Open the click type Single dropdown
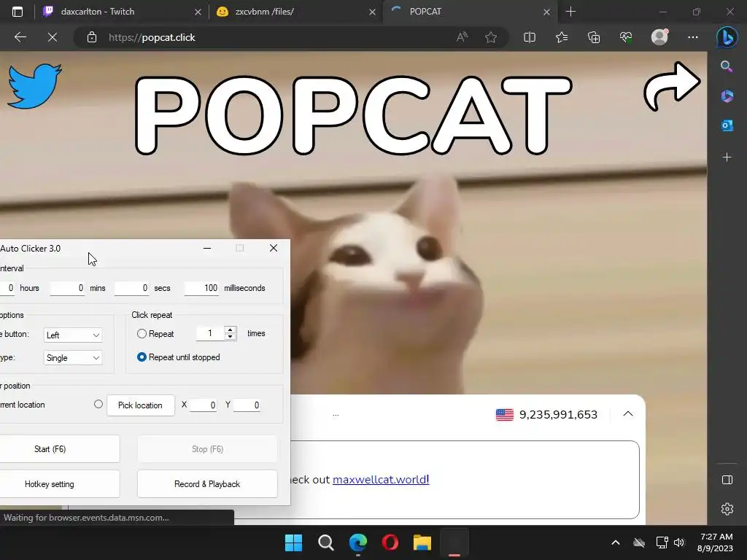This screenshot has height=560, width=747. pyautogui.click(x=72, y=358)
